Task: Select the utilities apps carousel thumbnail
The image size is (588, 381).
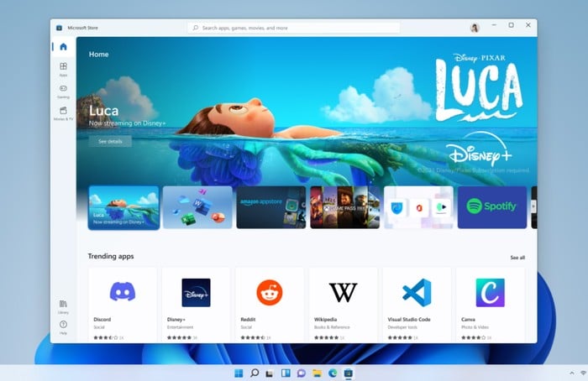Action: (418, 207)
